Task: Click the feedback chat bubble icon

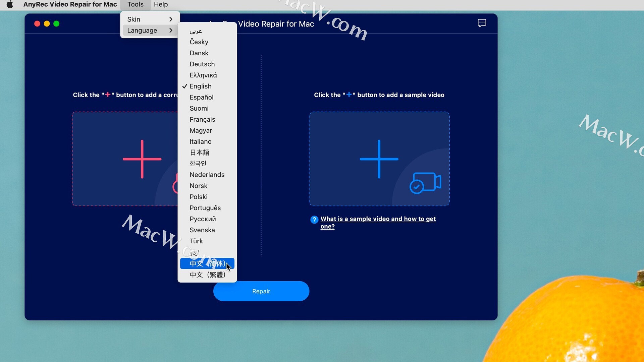Action: click(x=482, y=23)
